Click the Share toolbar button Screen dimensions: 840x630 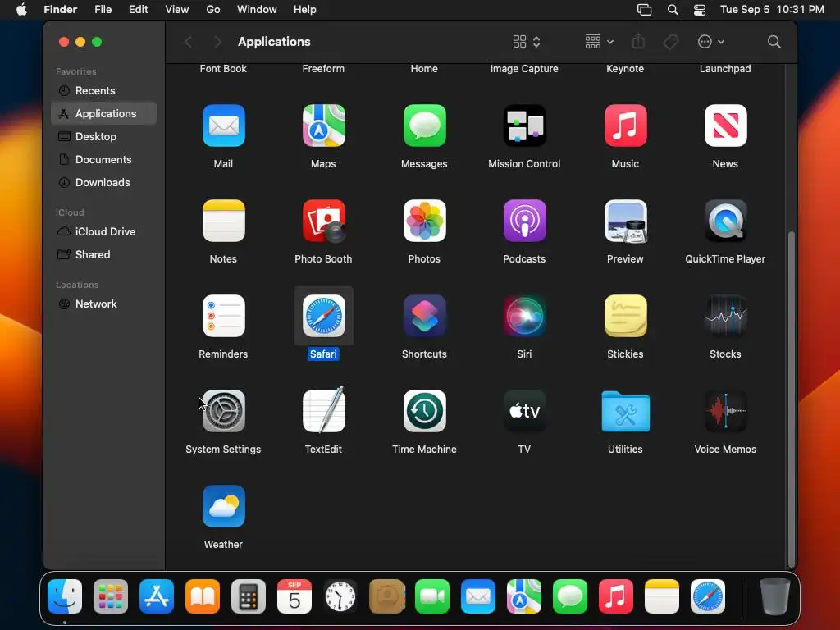point(638,42)
